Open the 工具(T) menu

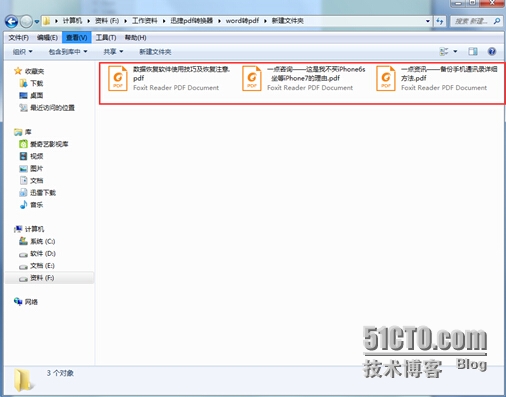click(106, 38)
